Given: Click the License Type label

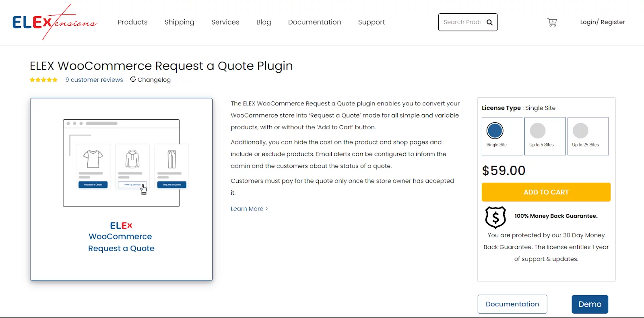Looking at the screenshot, I should click(x=501, y=108).
